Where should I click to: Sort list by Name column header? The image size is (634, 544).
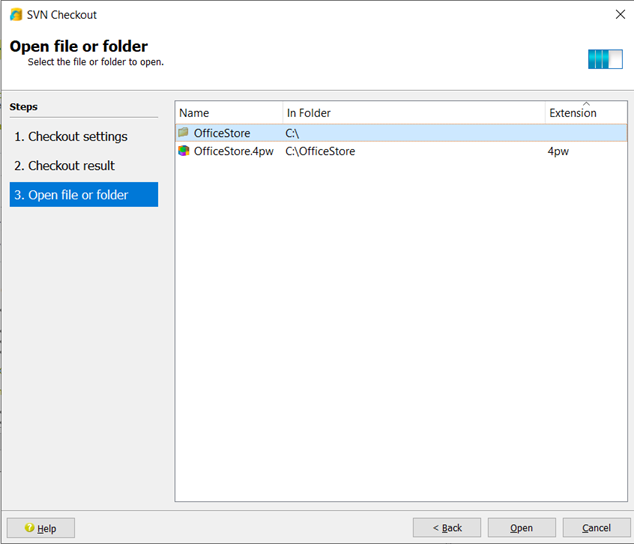point(229,113)
